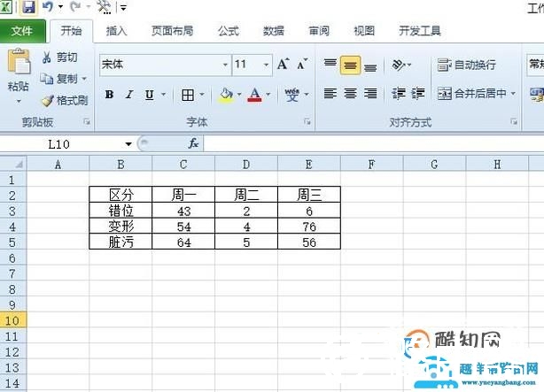
Task: Switch to the 数据 ribbon tab
Action: click(x=274, y=31)
